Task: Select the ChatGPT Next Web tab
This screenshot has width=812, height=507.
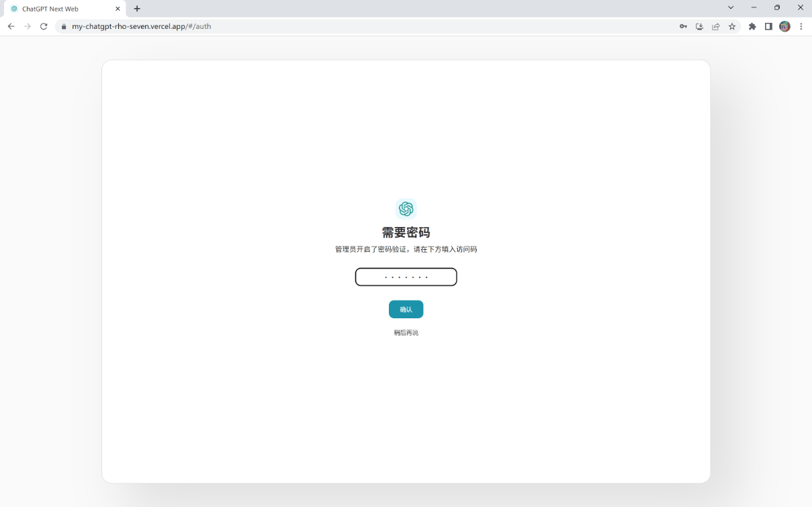Action: 64,9
